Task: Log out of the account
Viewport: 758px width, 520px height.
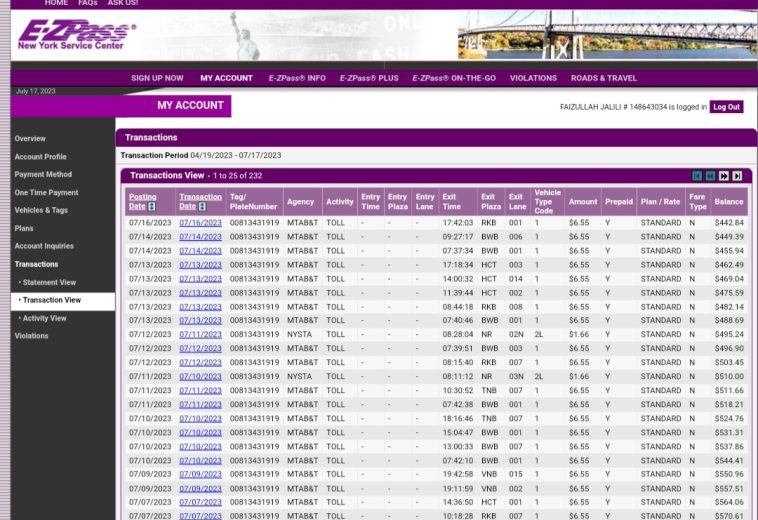Action: [726, 107]
